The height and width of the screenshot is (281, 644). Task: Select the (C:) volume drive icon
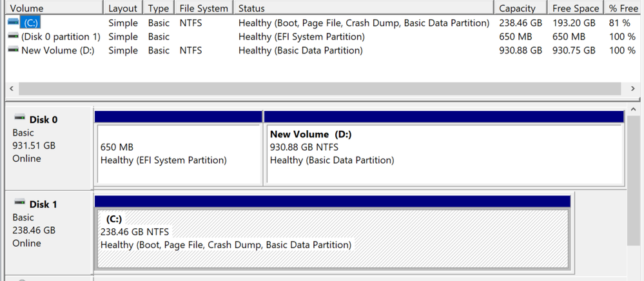click(13, 22)
